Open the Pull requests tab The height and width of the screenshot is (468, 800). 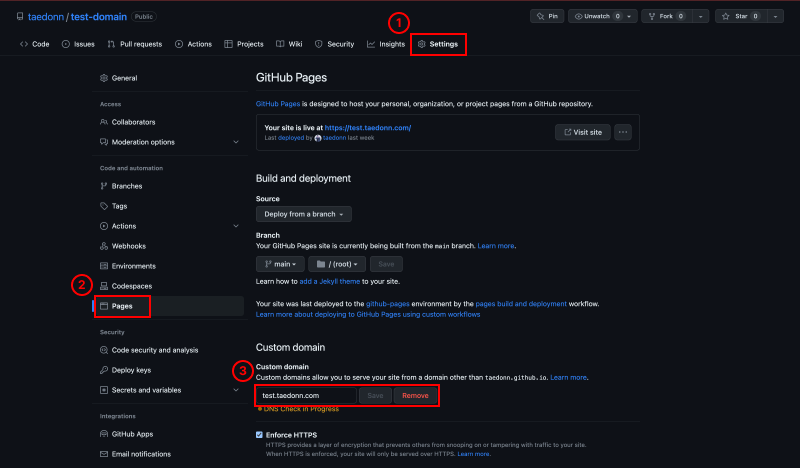coord(135,44)
